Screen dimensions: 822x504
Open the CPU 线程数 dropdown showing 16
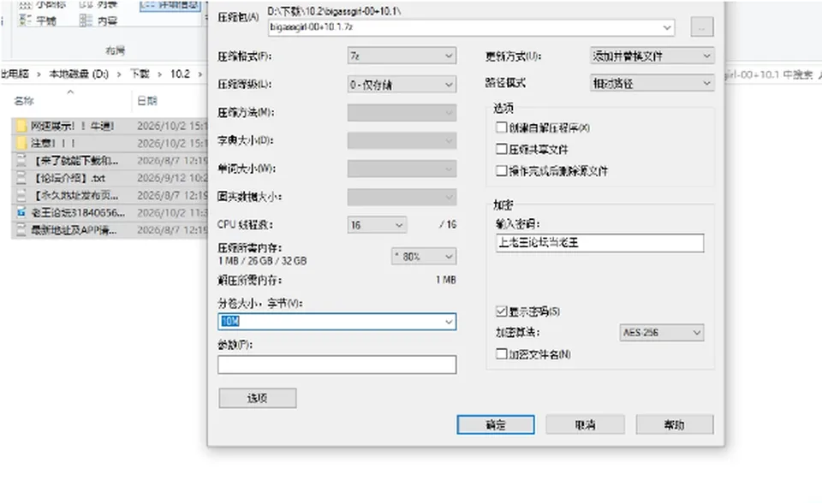[x=377, y=225]
